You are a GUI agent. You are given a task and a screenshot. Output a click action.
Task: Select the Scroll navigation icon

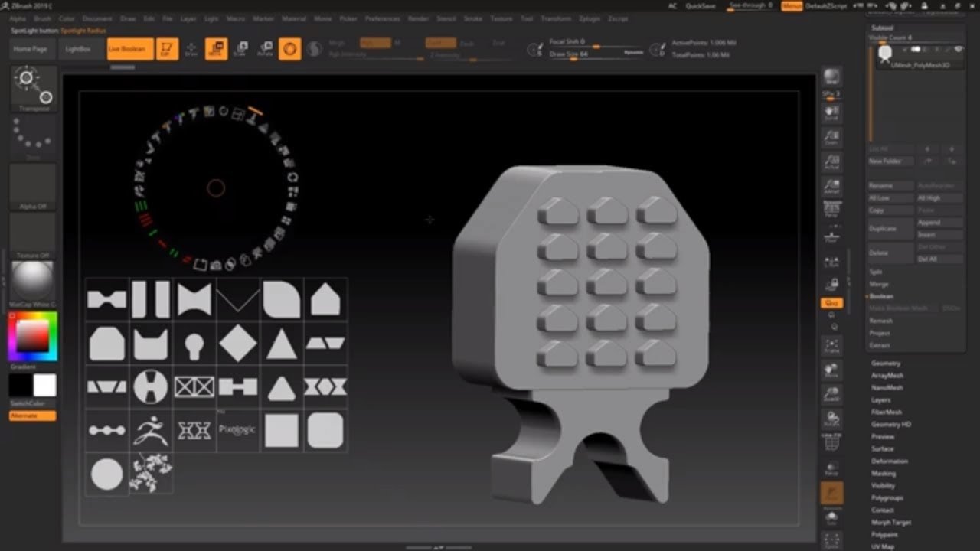coord(831,113)
